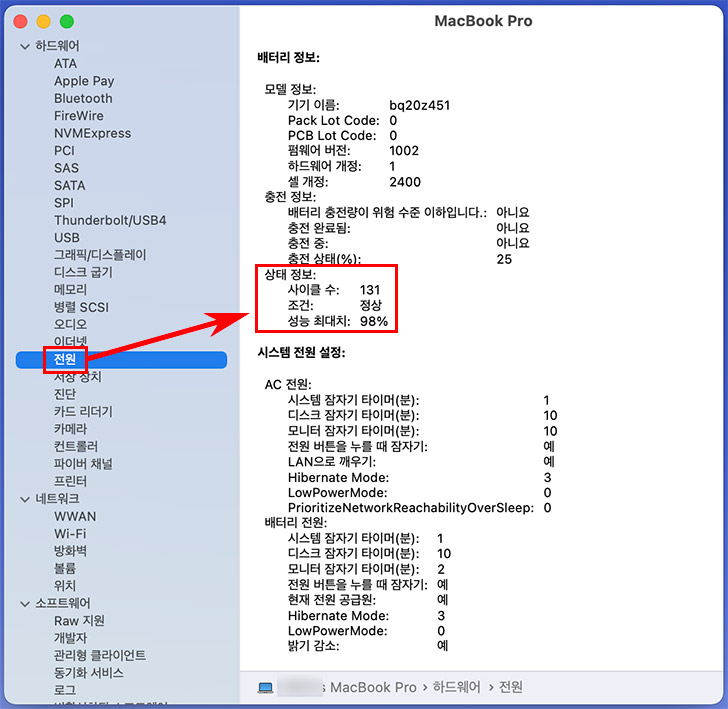Click the 밝기 감소 row label

point(313,646)
